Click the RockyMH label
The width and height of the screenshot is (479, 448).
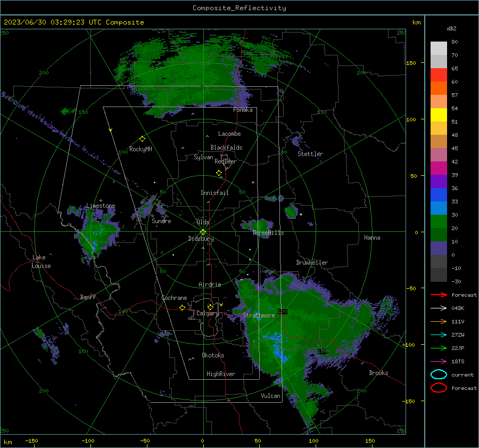(x=141, y=149)
